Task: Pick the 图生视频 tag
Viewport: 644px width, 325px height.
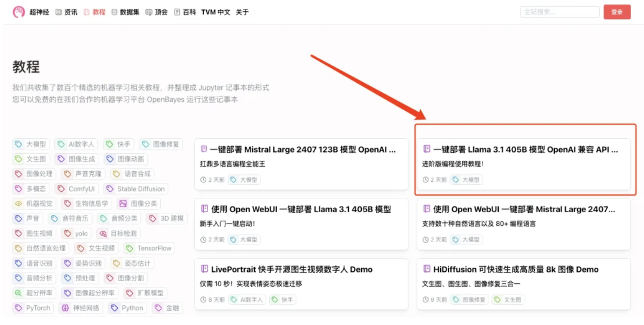Action: pyautogui.click(x=34, y=234)
